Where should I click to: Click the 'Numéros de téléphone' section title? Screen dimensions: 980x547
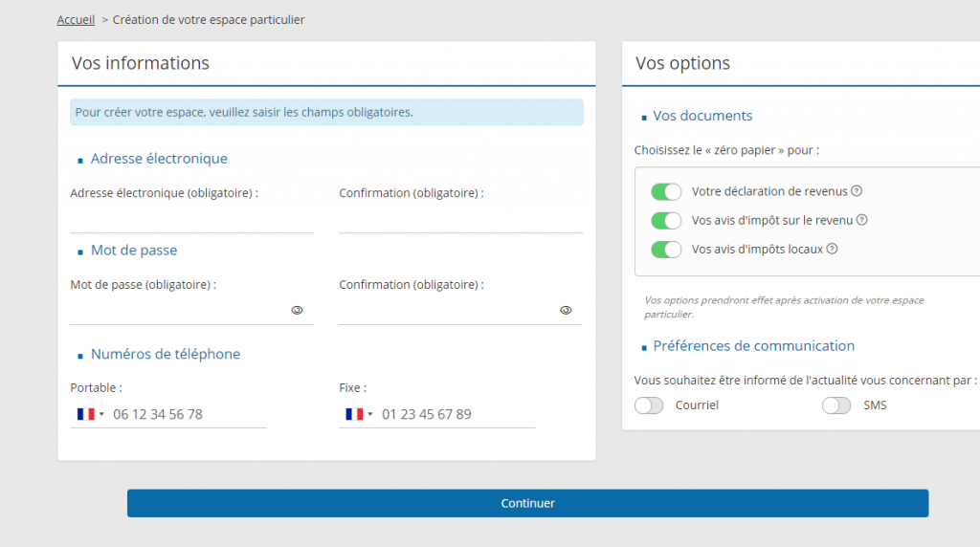(165, 354)
